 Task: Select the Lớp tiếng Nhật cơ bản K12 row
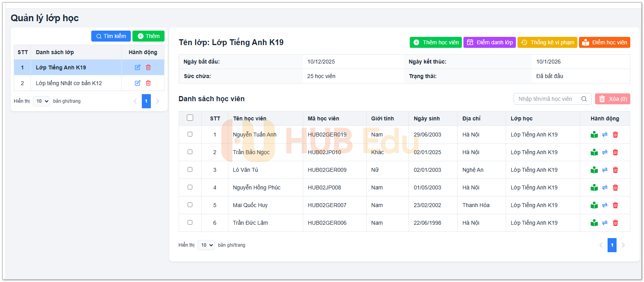pyautogui.click(x=89, y=83)
